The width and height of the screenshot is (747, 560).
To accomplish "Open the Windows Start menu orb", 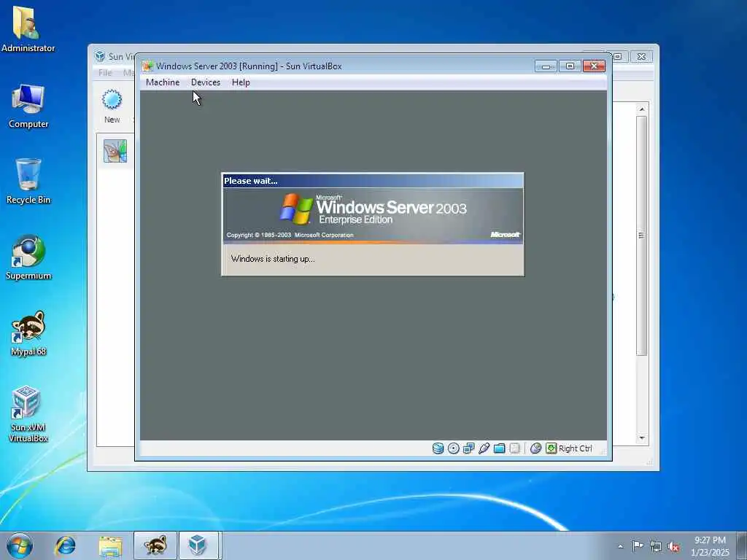I will click(20, 545).
